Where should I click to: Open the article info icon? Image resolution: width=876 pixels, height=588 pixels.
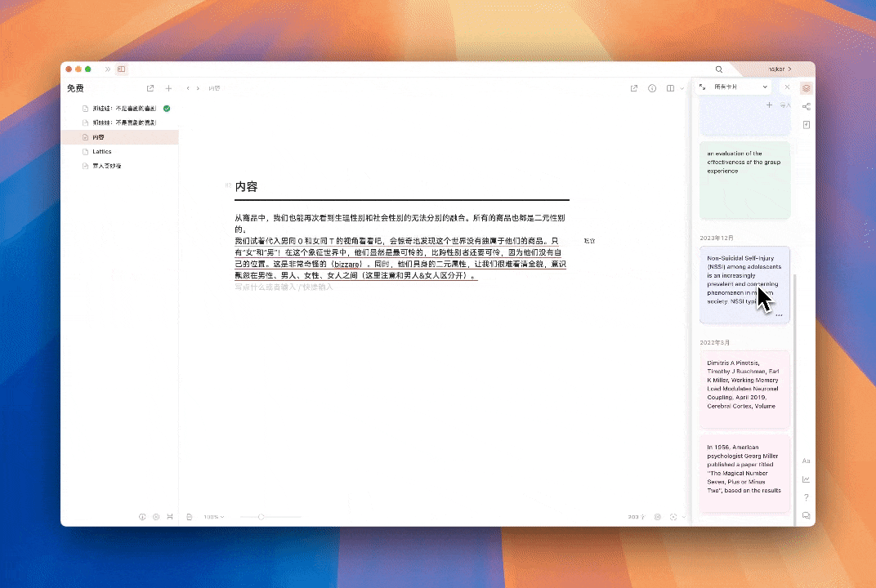pyautogui.click(x=652, y=88)
